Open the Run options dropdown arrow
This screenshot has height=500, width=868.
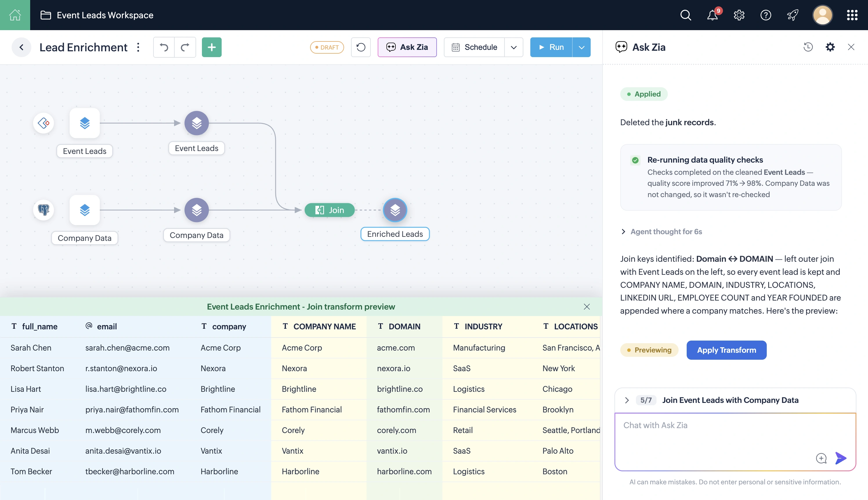[x=581, y=47]
